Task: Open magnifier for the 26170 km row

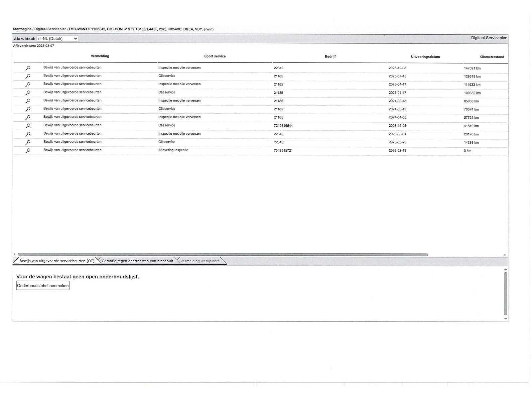Action: [x=28, y=134]
